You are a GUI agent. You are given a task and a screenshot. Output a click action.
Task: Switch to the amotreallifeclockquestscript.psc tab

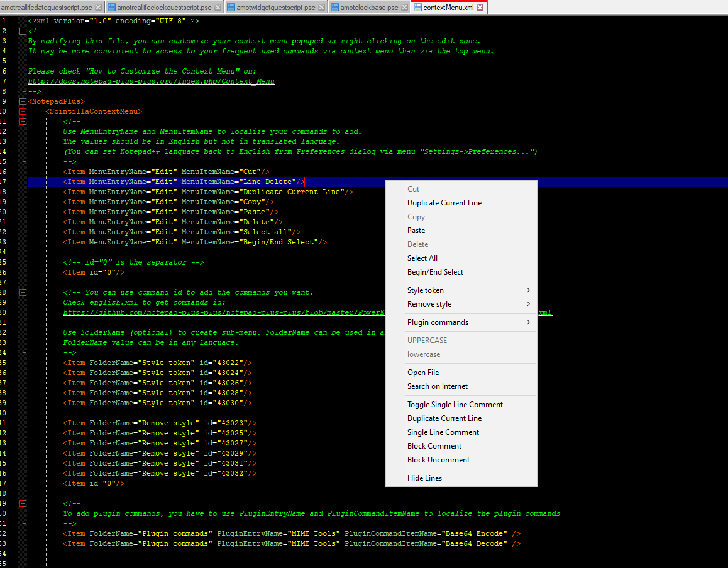point(164,8)
